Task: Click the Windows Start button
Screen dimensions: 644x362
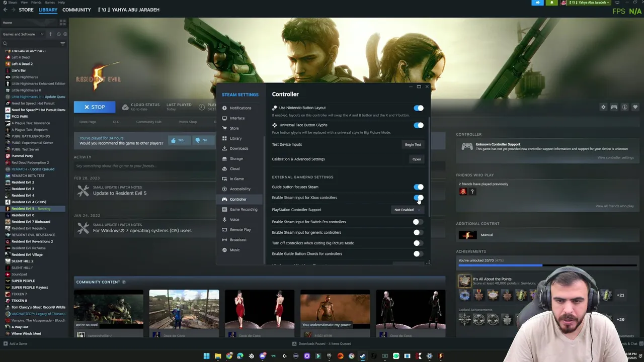Action: coord(206,356)
